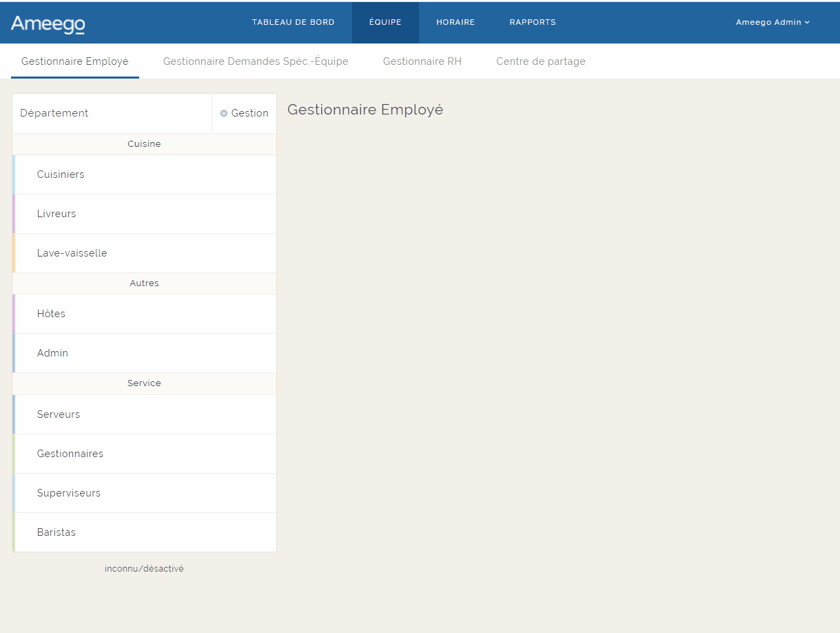Open the Admin department row

pos(52,353)
